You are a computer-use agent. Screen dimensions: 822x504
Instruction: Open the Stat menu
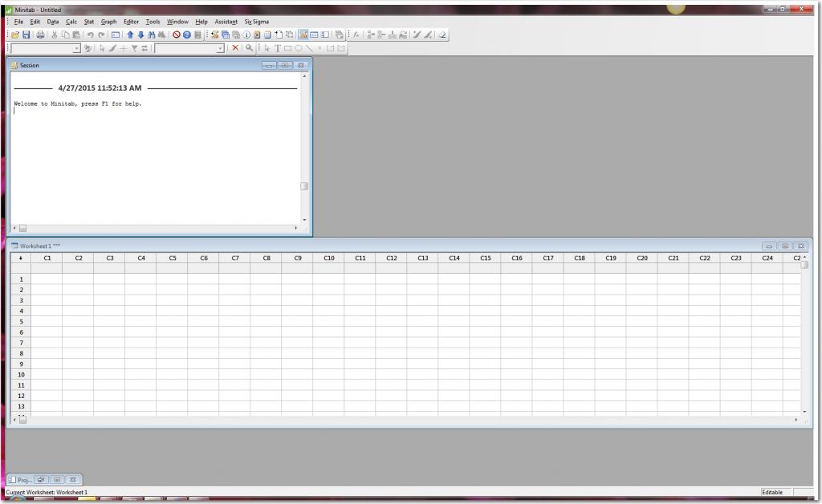(88, 22)
